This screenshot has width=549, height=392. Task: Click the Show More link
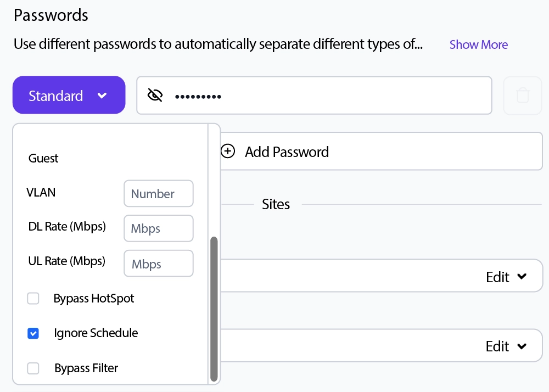[x=478, y=44]
